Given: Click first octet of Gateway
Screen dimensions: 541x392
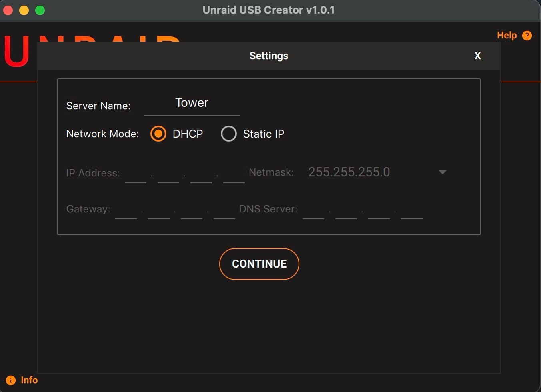Looking at the screenshot, I should pos(126,210).
